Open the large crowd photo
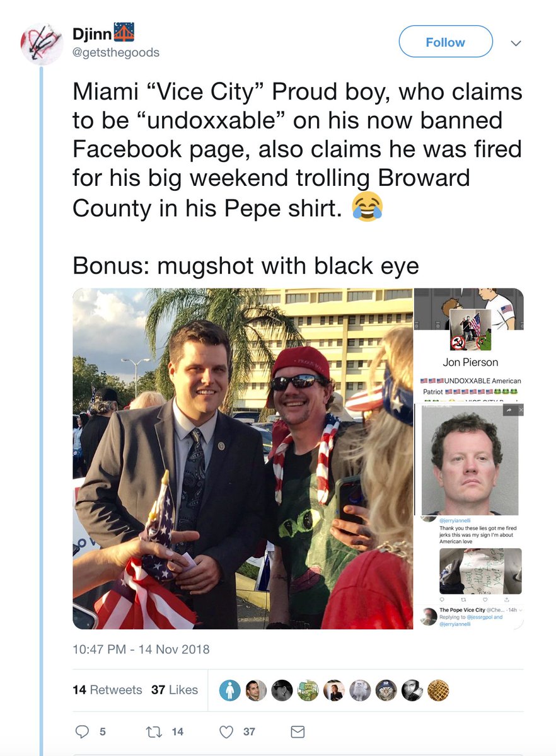 pyautogui.click(x=243, y=459)
